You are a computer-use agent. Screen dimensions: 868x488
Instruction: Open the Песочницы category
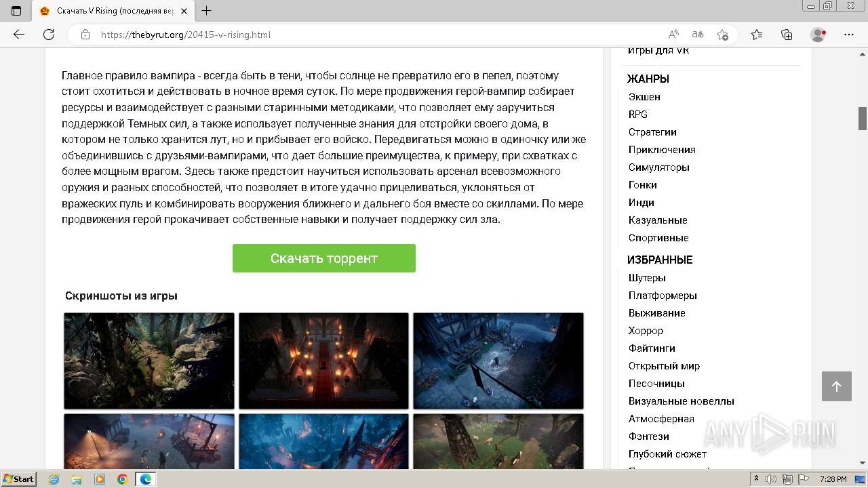(656, 384)
